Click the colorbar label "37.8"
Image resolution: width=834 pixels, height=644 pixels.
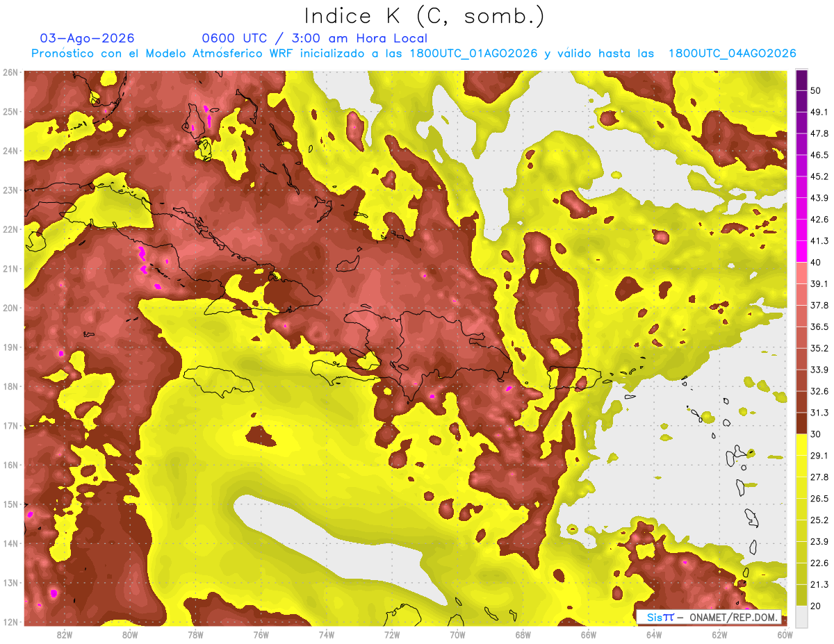(819, 305)
